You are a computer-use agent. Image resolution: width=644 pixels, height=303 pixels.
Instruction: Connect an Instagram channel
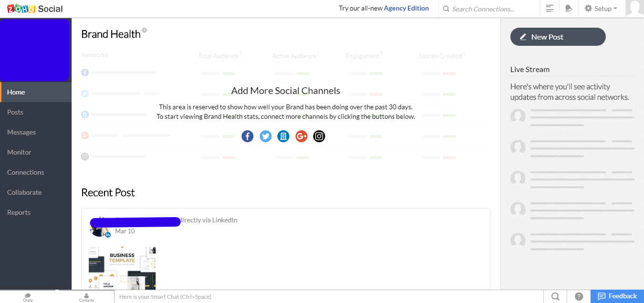319,136
